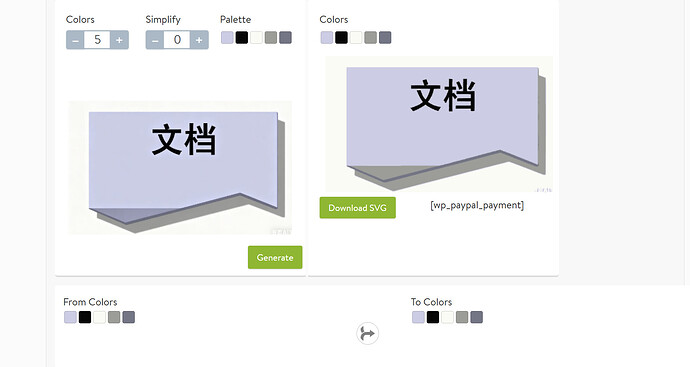Image resolution: width=690 pixels, height=367 pixels.
Task: Choose black swatch under To Colors
Action: click(x=433, y=317)
